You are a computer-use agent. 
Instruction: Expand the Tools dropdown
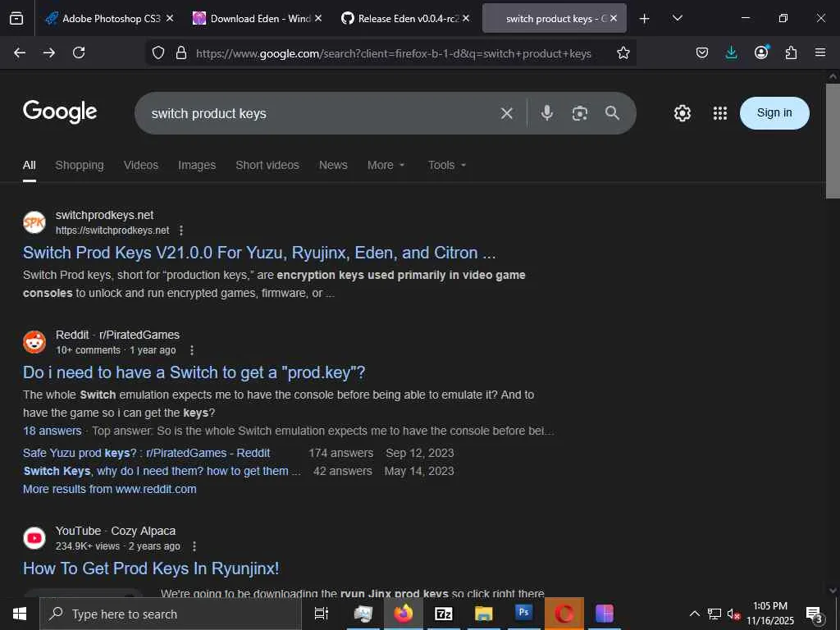(x=446, y=165)
